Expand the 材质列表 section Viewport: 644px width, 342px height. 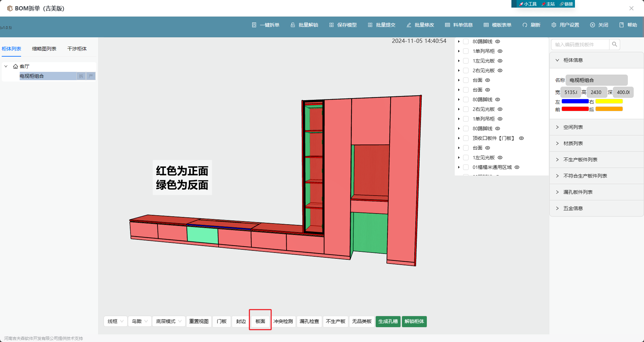[573, 143]
